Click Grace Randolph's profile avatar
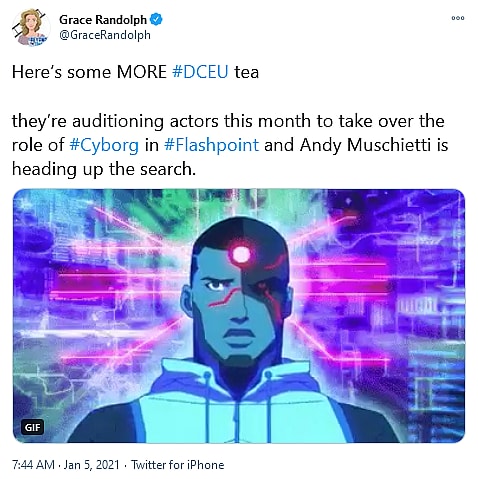 (x=31, y=28)
